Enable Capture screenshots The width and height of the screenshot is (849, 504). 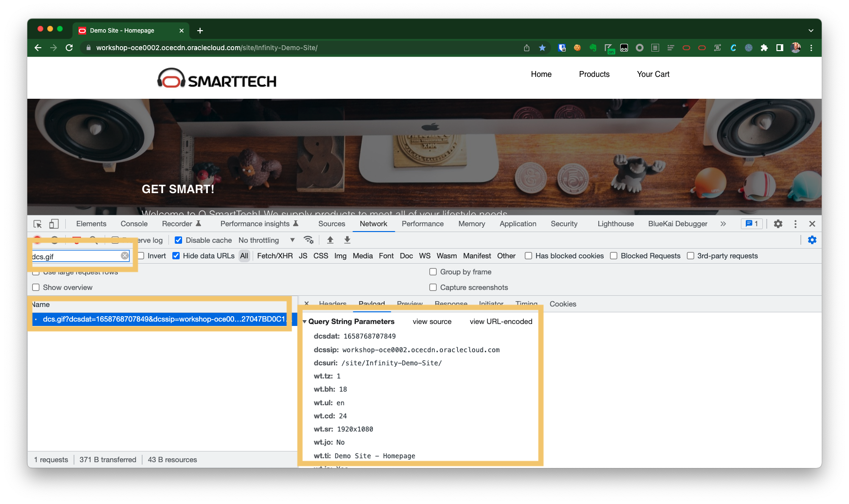pos(433,288)
